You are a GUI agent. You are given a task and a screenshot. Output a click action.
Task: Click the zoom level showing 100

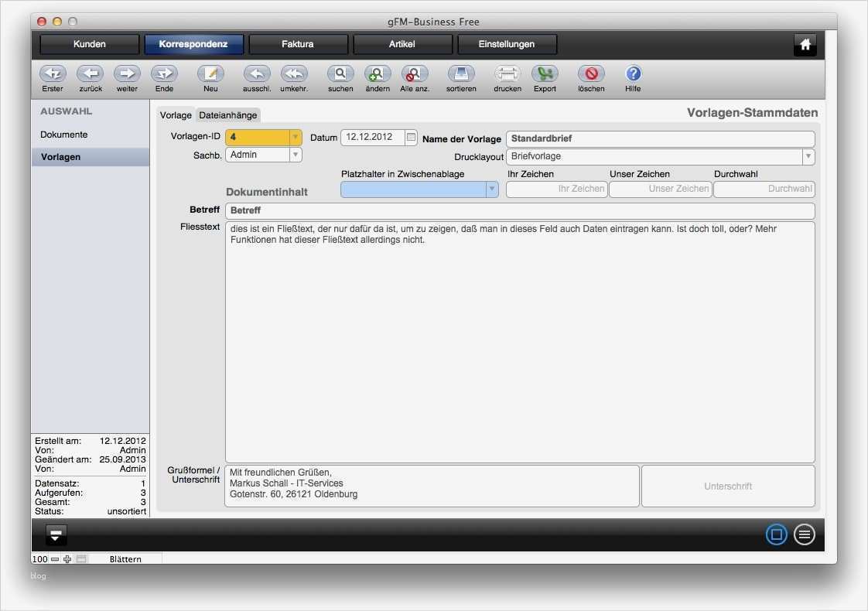(39, 559)
